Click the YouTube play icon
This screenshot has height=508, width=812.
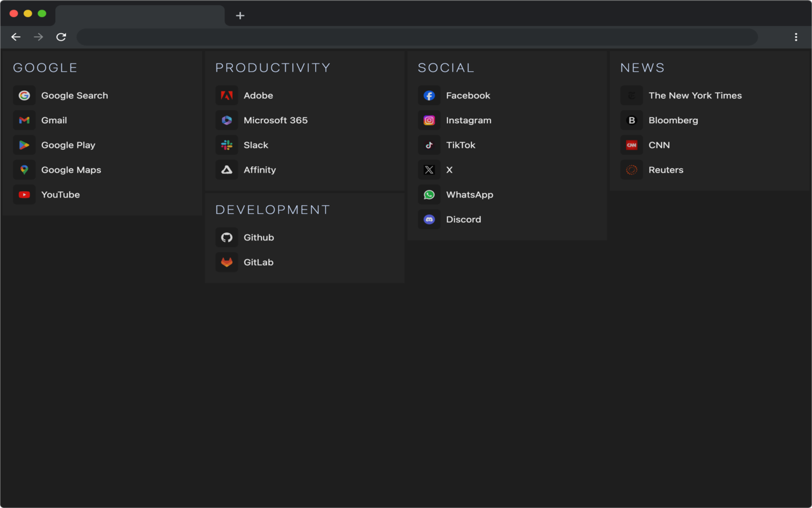pyautogui.click(x=24, y=195)
